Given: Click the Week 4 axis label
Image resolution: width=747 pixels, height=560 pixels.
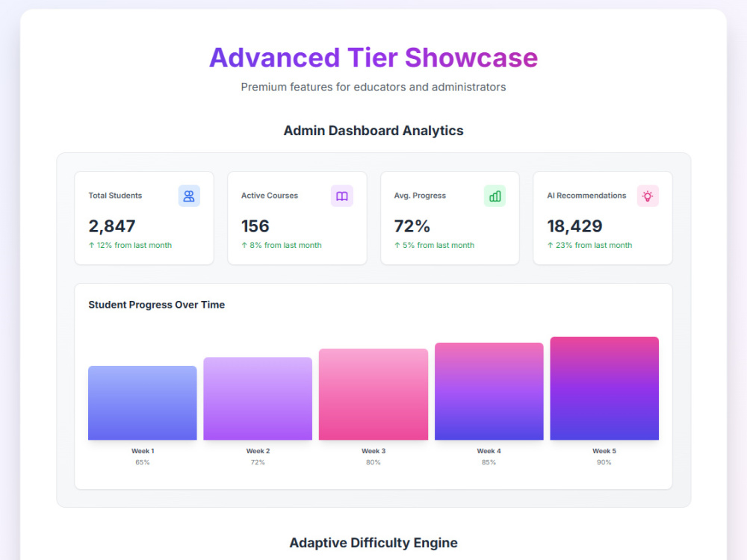Looking at the screenshot, I should pos(489,451).
